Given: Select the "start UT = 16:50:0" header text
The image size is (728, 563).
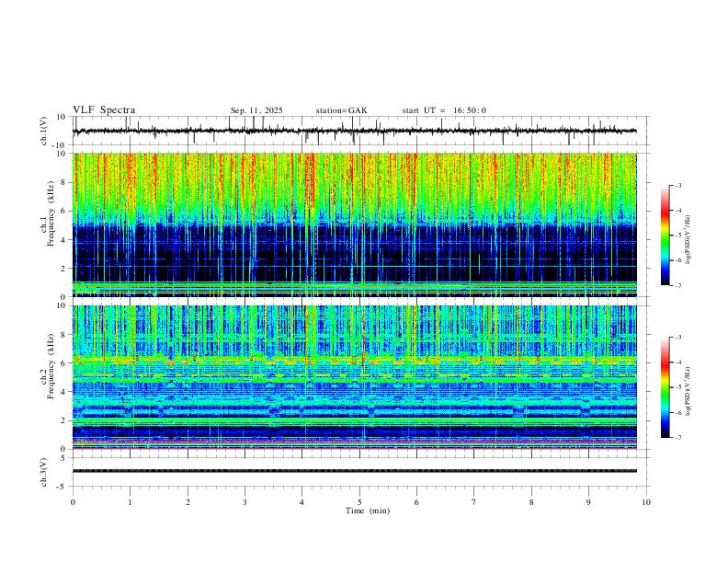Looking at the screenshot, I should (444, 110).
